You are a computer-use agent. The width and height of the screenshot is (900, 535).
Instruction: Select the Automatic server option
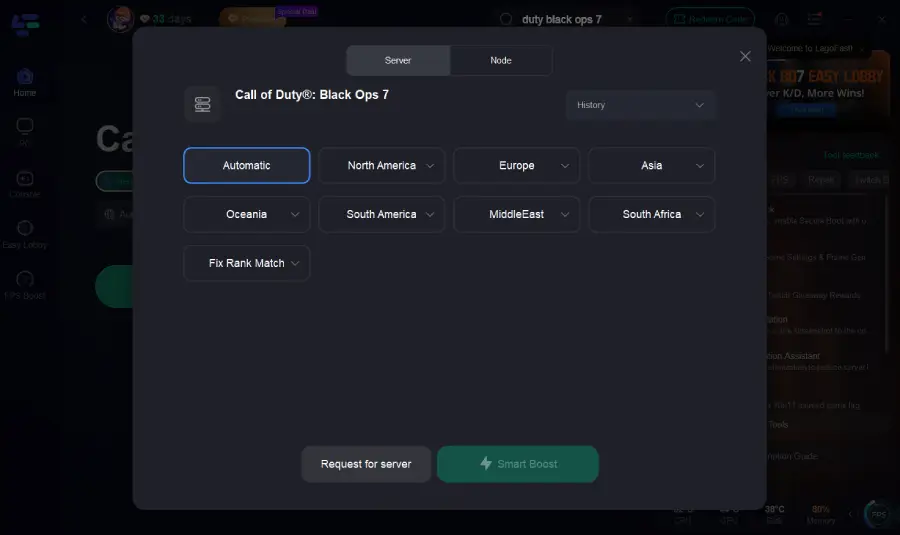click(x=247, y=165)
